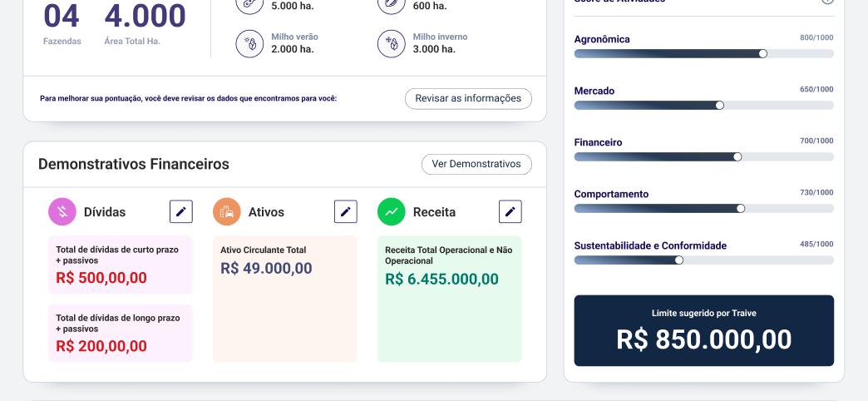The width and height of the screenshot is (868, 401).
Task: Select the orange Ativos car icon
Action: (x=227, y=211)
